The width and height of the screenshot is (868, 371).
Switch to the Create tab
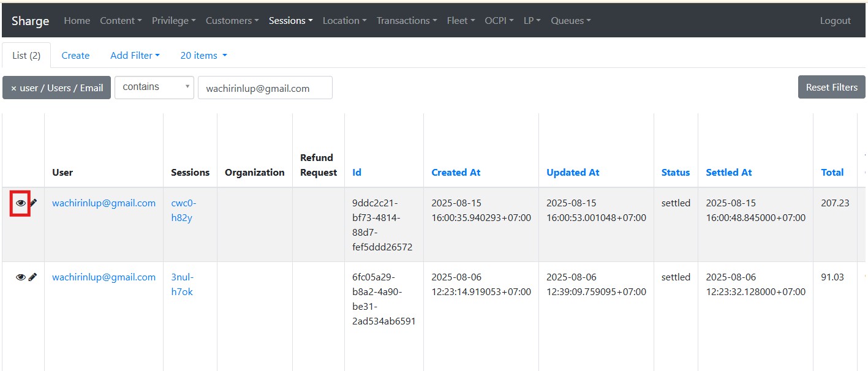click(x=75, y=55)
